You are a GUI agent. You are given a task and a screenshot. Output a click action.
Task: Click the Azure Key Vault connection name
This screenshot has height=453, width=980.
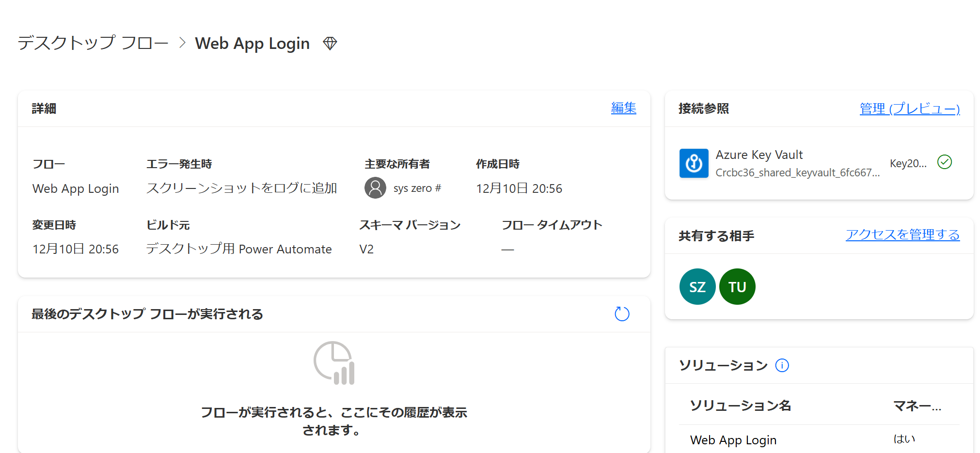(x=759, y=155)
